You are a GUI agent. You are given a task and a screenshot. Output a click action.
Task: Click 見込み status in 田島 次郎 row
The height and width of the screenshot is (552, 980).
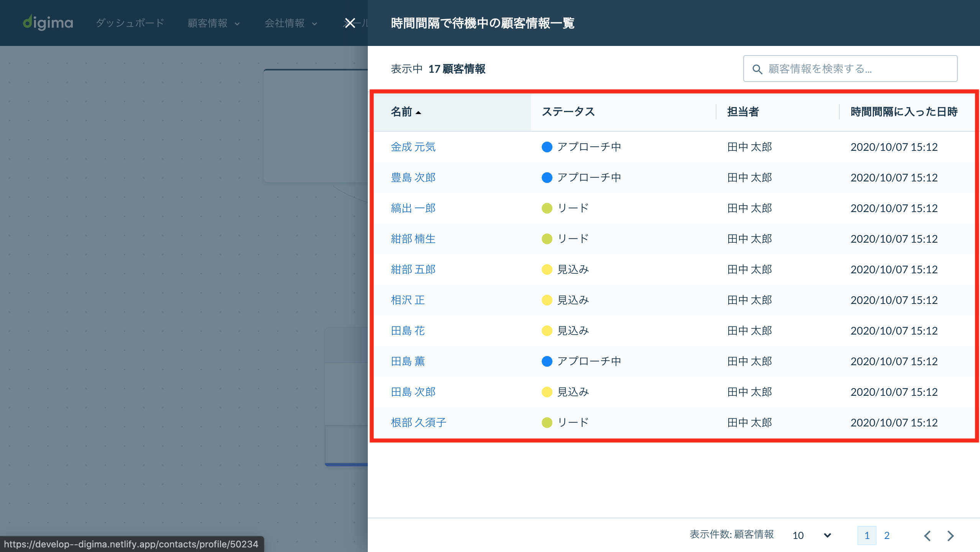[x=573, y=392]
